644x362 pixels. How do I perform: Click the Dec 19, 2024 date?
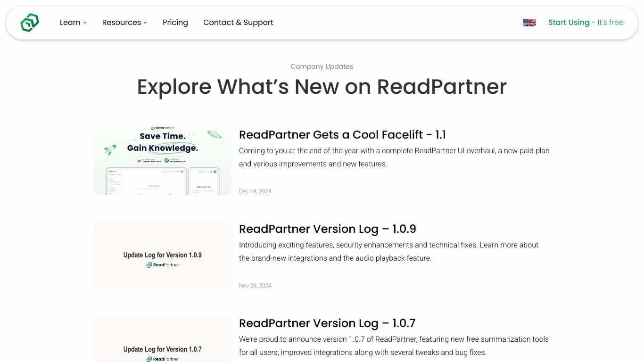coord(255,191)
